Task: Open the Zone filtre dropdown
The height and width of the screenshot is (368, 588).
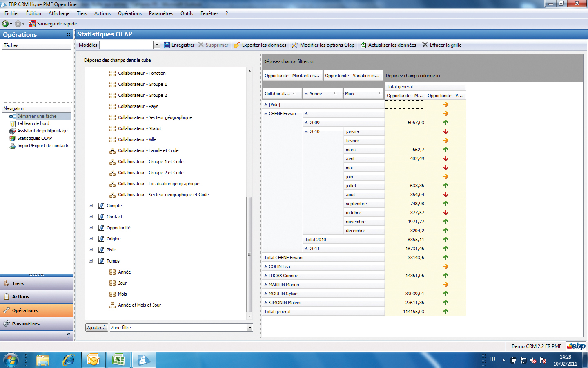Action: [x=249, y=328]
